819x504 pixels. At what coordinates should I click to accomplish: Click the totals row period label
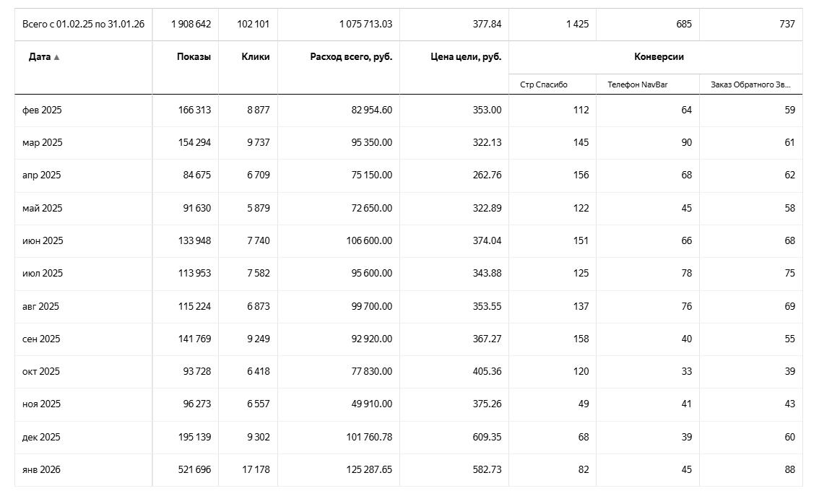83,25
